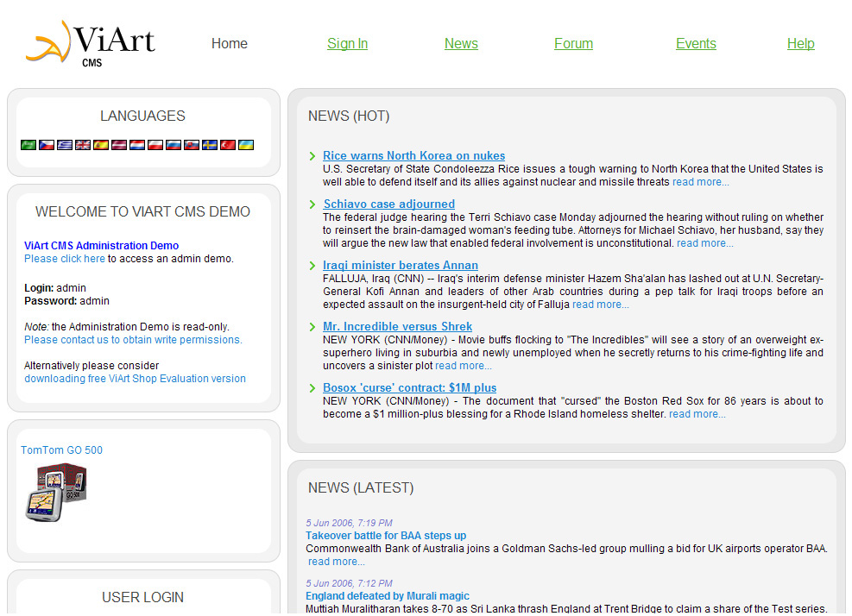This screenshot has height=616, width=852.
Task: Select the Russian flag language
Action: [174, 145]
